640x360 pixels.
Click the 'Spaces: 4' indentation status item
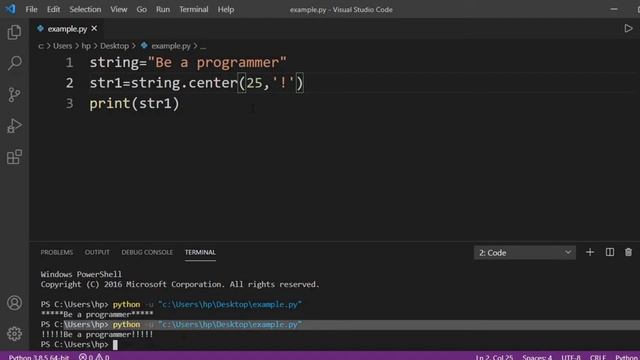click(x=537, y=357)
